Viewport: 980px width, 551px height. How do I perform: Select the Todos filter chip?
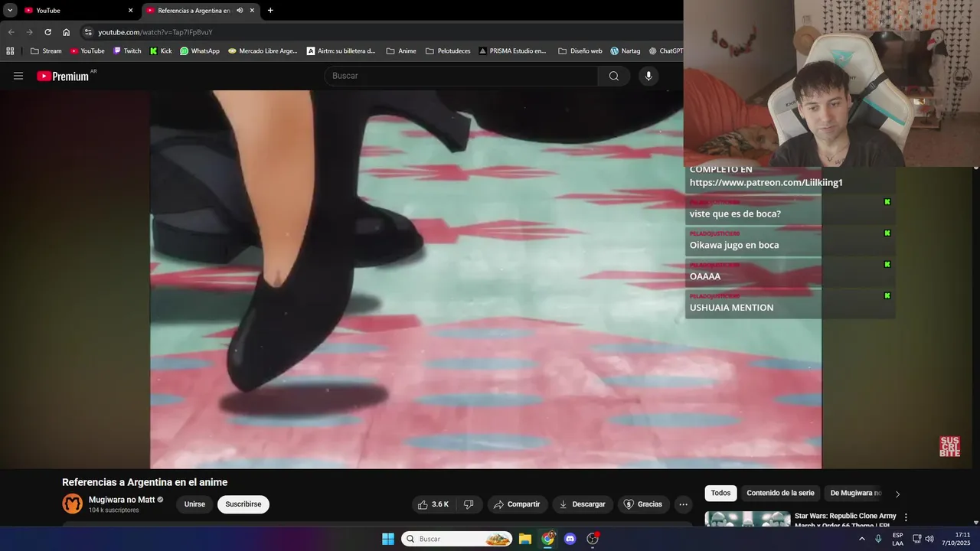point(720,494)
